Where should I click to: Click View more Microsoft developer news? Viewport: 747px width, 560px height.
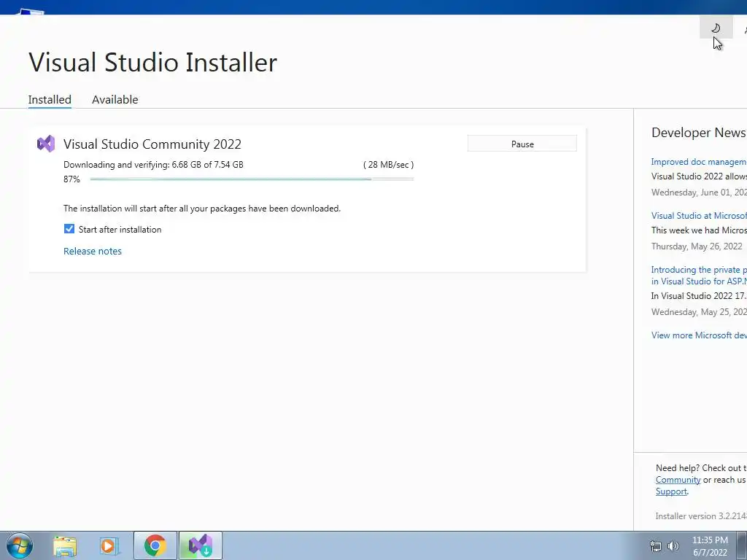coord(699,335)
